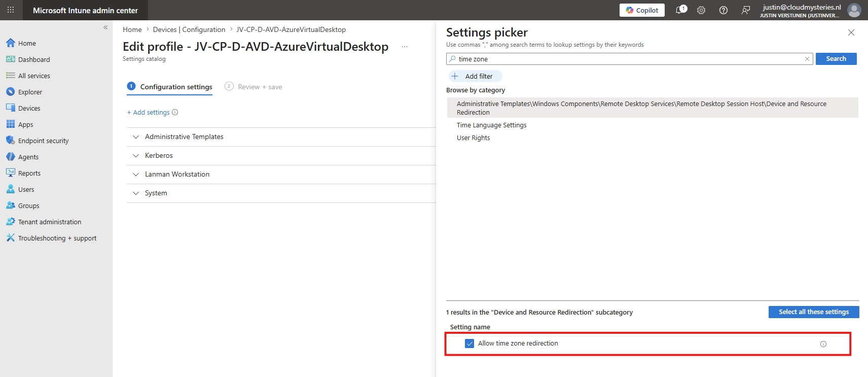
Task: Click Select all these settings
Action: click(x=814, y=312)
